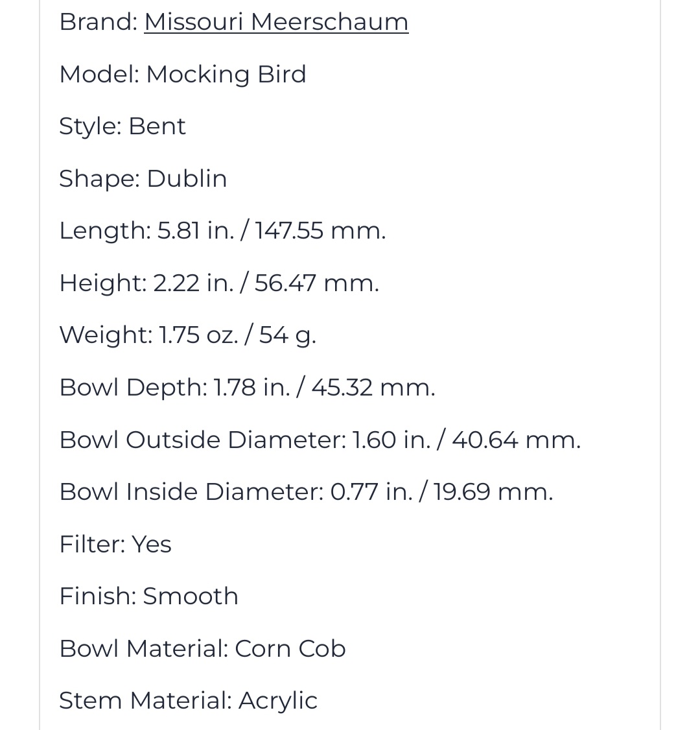Open the Missouri Meerschaum brand link

point(276,22)
